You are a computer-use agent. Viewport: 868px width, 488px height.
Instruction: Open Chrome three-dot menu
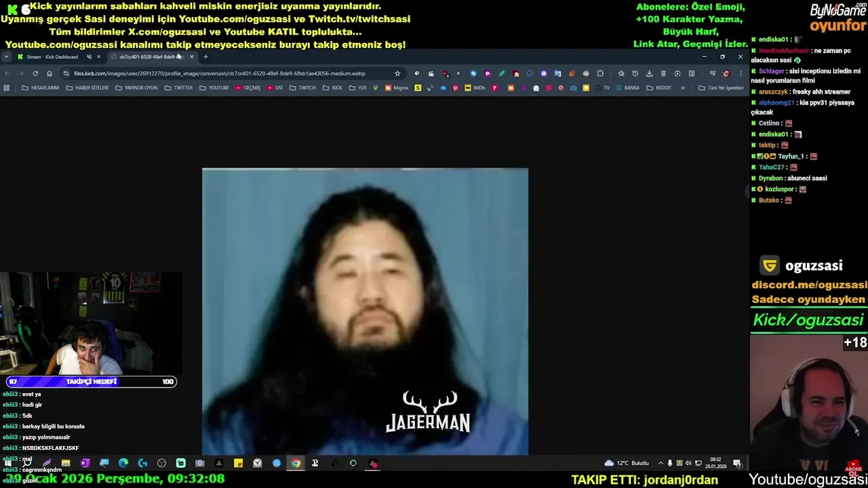pyautogui.click(x=741, y=73)
